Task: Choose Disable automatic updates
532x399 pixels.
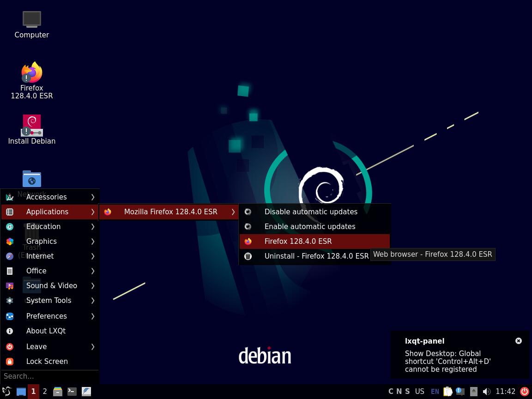Action: pos(314,212)
